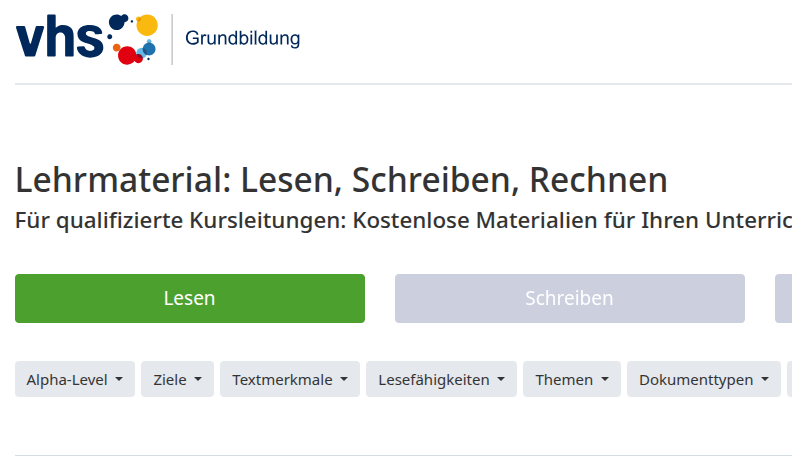Open the Themen filter dropdown
Screen dimensions: 792x456
click(x=571, y=380)
